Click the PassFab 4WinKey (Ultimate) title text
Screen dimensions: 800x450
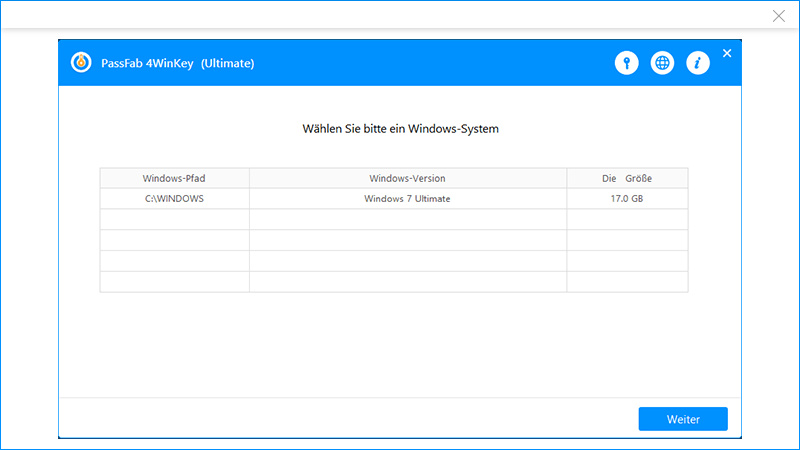(176, 64)
